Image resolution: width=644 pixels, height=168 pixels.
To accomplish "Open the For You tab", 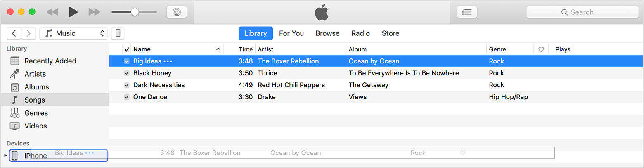I will [x=291, y=33].
